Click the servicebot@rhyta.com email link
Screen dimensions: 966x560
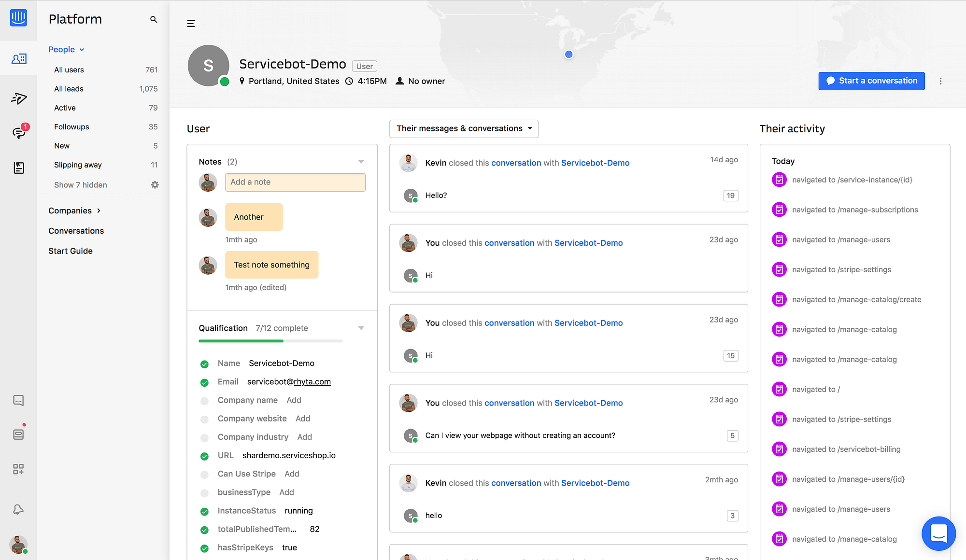(289, 382)
